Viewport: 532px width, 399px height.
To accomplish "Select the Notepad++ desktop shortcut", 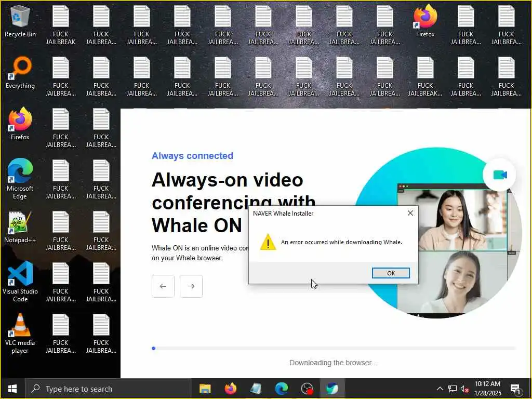I will tap(20, 228).
